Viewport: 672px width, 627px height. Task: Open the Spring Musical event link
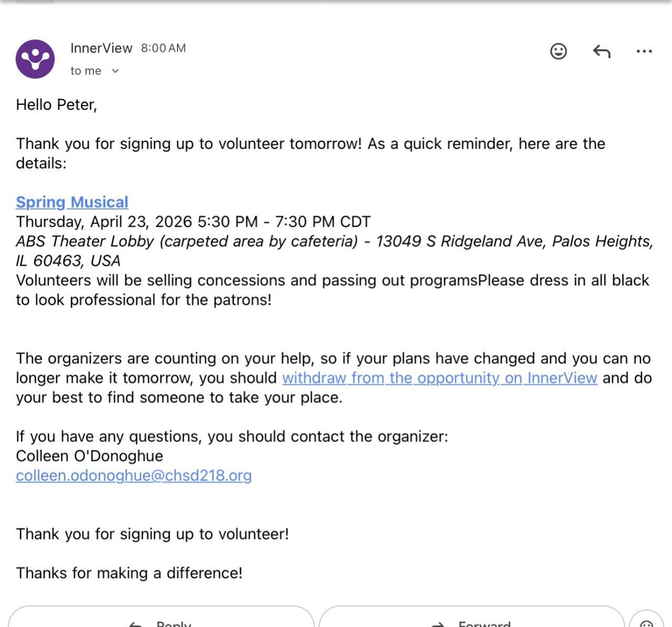coord(72,202)
